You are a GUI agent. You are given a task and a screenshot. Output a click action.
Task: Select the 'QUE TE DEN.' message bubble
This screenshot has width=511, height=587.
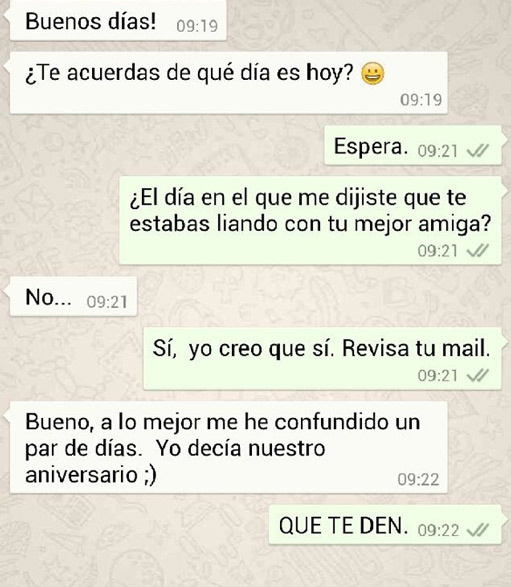click(385, 524)
